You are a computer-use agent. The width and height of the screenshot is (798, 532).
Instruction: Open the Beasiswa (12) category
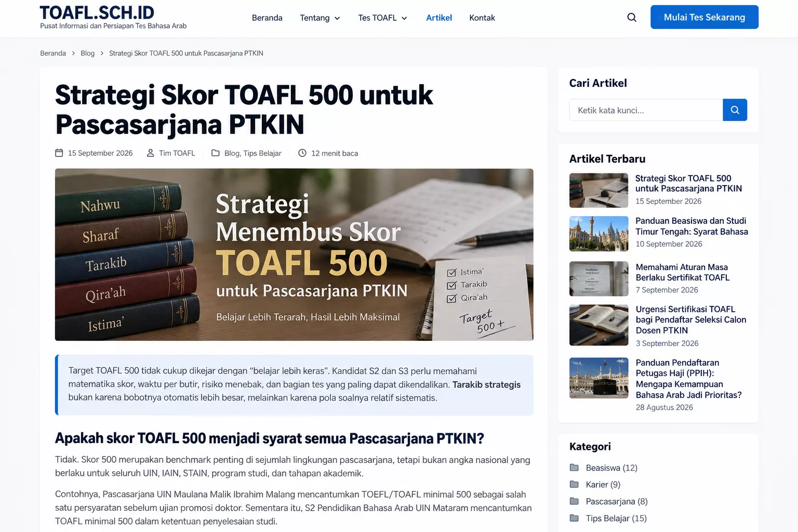click(611, 468)
